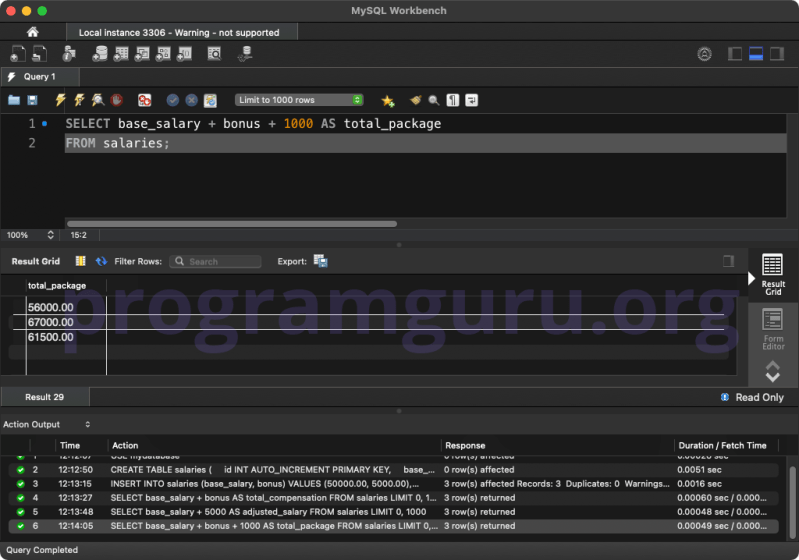Viewport: 799px width, 560px height.
Task: Collapse the result side panel arrow
Action: click(x=751, y=278)
